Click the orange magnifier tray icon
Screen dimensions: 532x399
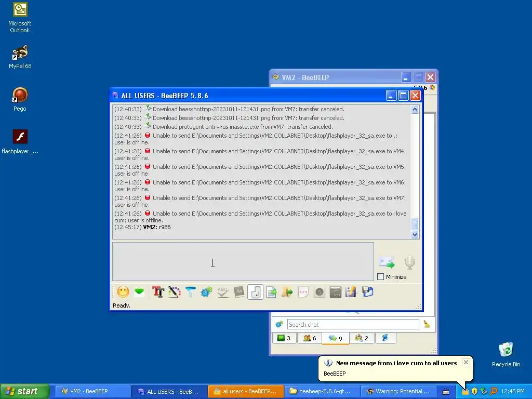494,392
